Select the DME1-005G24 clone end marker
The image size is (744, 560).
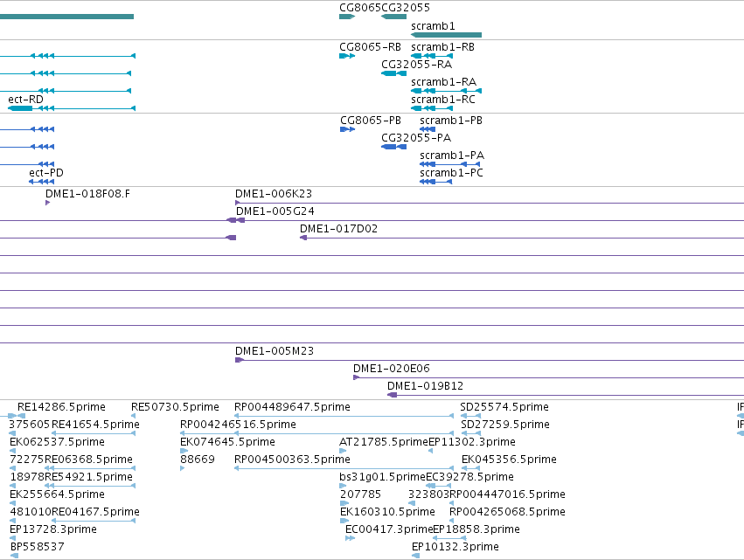(236, 220)
